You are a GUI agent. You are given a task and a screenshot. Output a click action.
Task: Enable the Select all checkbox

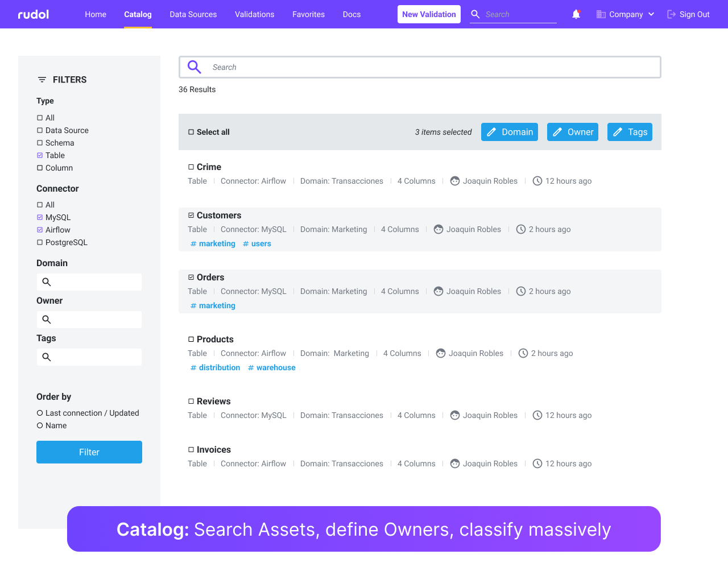click(190, 131)
